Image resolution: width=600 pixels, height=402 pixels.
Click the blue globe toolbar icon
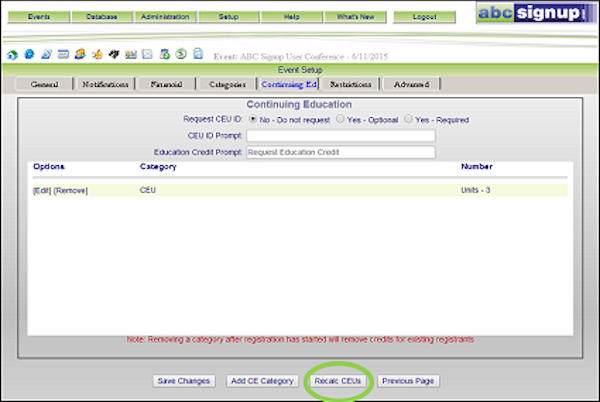tap(29, 54)
